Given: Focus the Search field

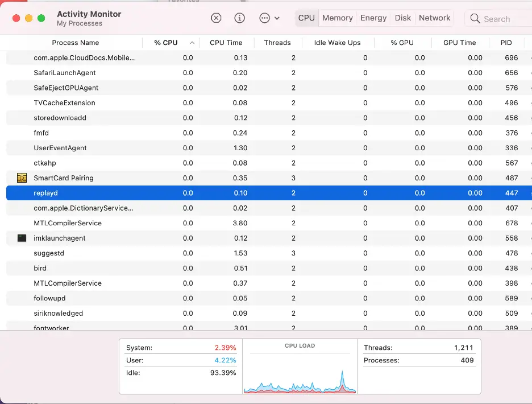Looking at the screenshot, I should point(498,19).
